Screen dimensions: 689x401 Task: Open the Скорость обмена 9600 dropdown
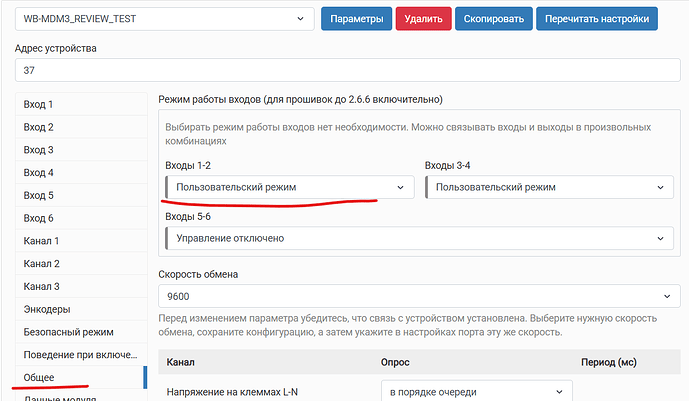pyautogui.click(x=419, y=296)
